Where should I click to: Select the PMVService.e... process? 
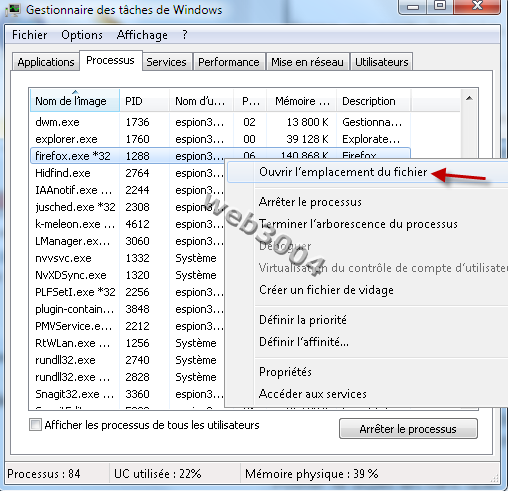click(128, 326)
